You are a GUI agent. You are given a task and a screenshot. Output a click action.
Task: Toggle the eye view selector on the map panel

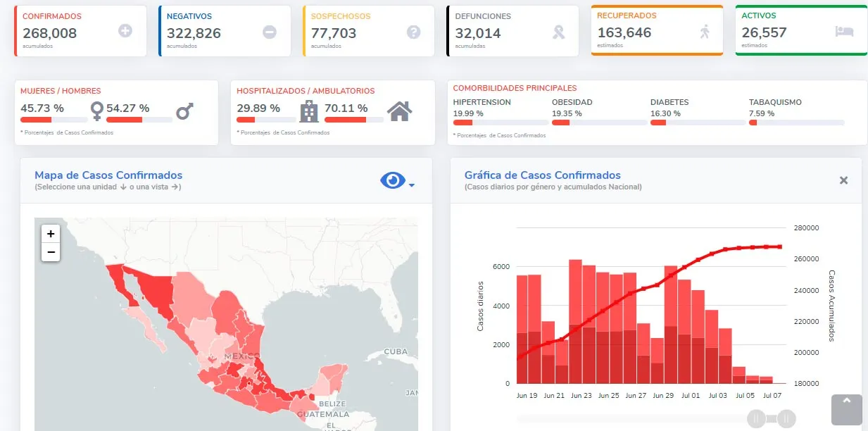point(391,180)
